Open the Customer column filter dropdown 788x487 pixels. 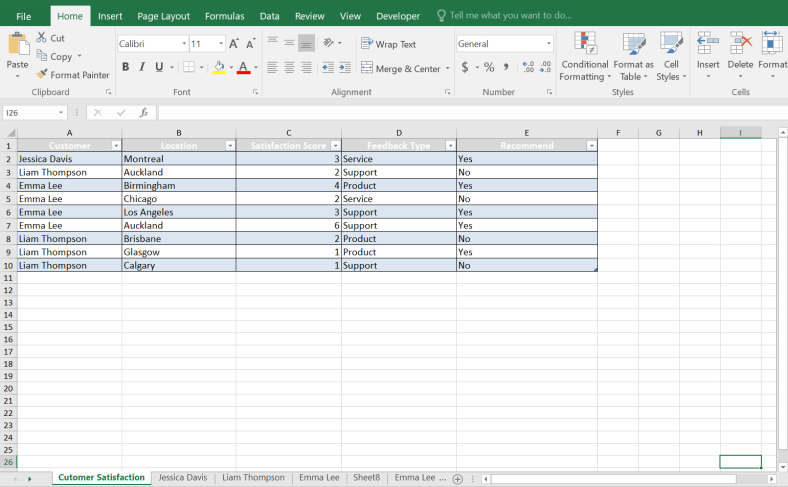[115, 146]
